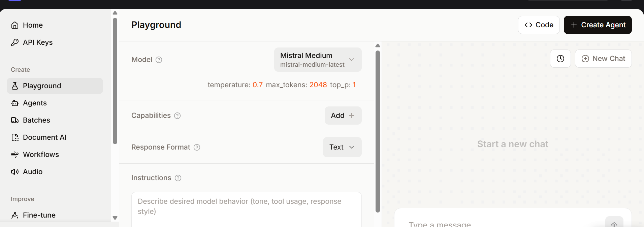
Task: Click the Response Format help icon
Action: point(197,147)
